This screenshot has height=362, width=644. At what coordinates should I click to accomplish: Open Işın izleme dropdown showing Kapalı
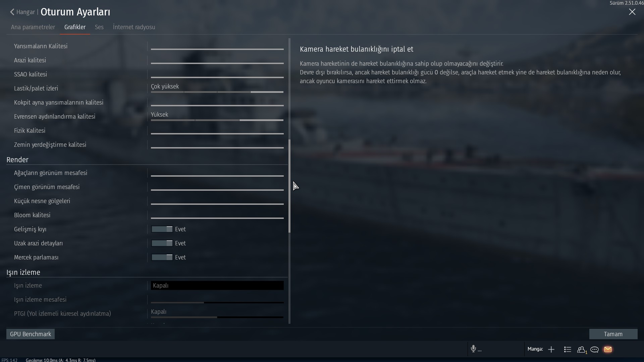click(217, 286)
